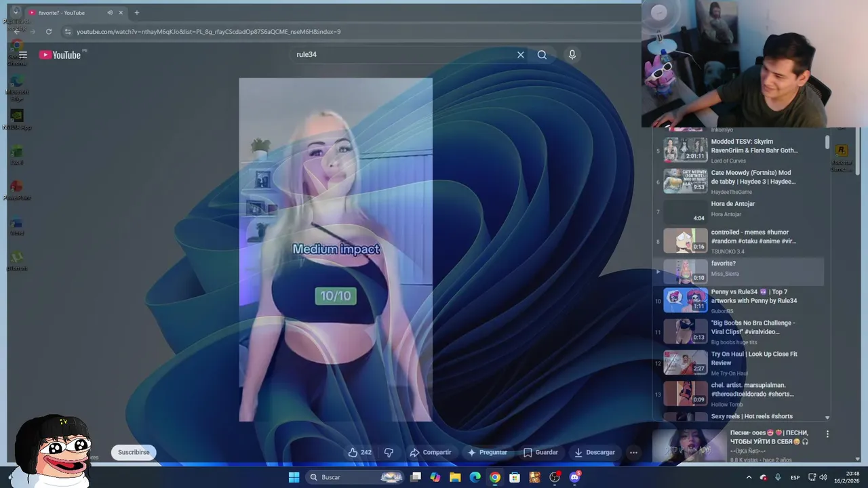Dislike the video with thumbs down
868x488 pixels.
click(x=389, y=452)
